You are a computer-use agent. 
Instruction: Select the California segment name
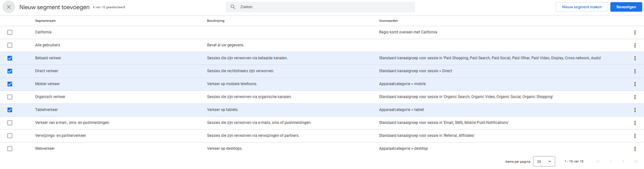[x=43, y=33]
